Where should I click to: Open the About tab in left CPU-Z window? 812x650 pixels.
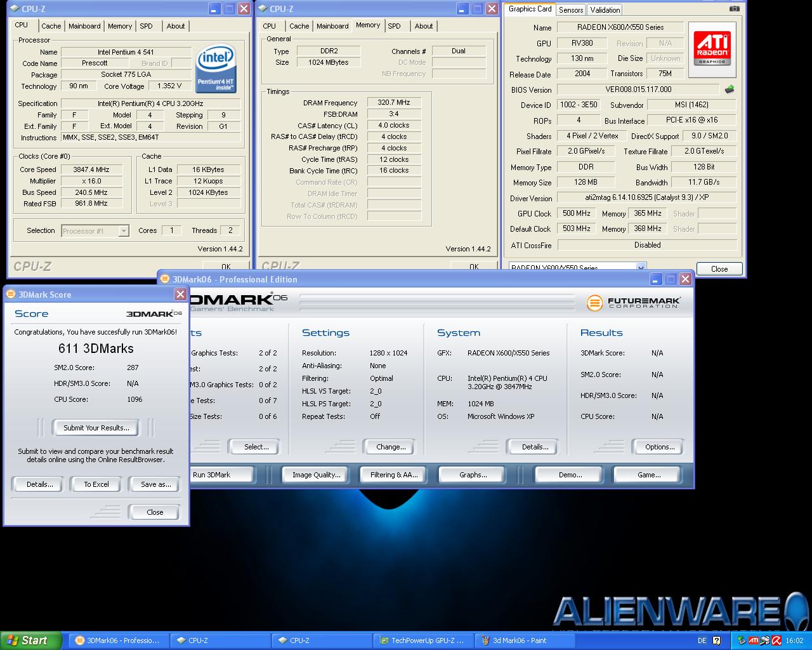point(176,26)
